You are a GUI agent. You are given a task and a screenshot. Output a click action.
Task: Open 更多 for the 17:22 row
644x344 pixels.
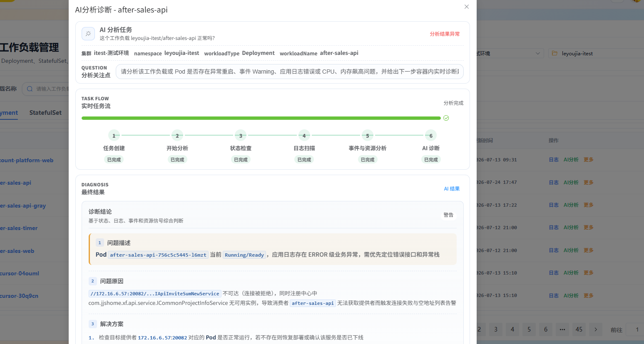589,205
